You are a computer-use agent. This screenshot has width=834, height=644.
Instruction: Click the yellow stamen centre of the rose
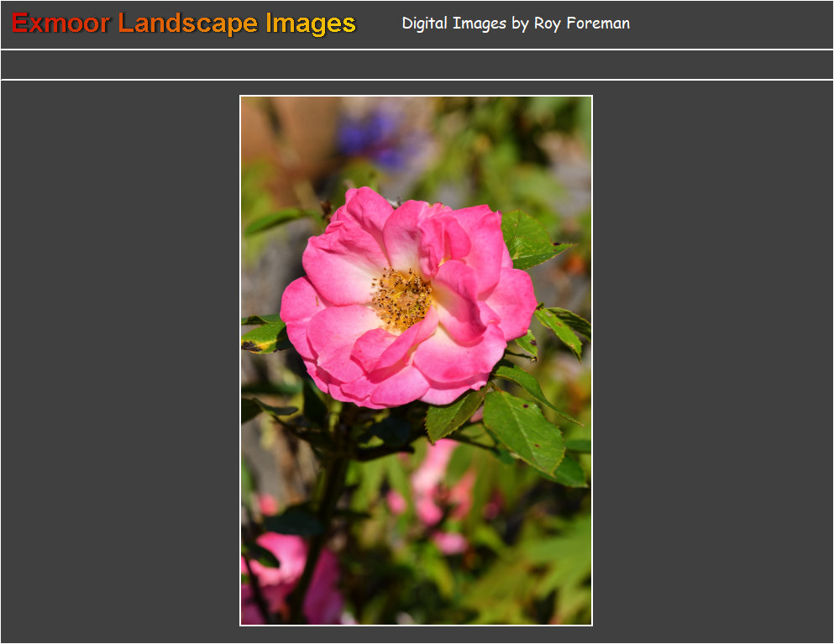point(402,300)
